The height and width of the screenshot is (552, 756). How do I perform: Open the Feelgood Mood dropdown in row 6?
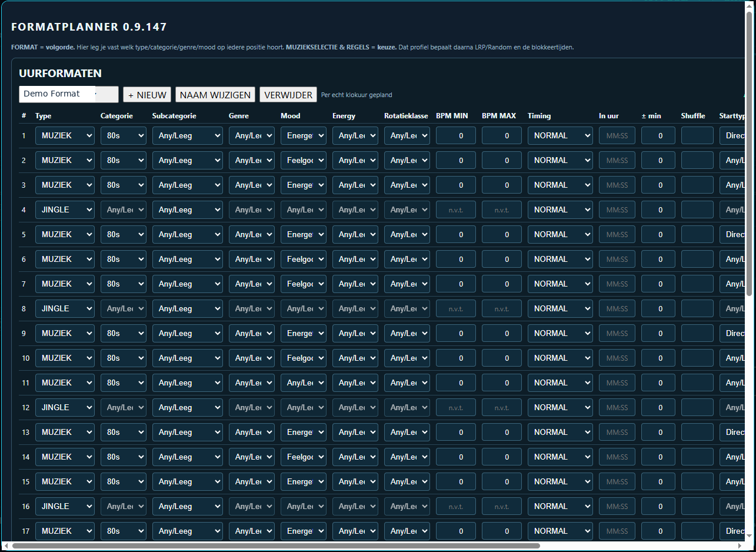point(304,259)
